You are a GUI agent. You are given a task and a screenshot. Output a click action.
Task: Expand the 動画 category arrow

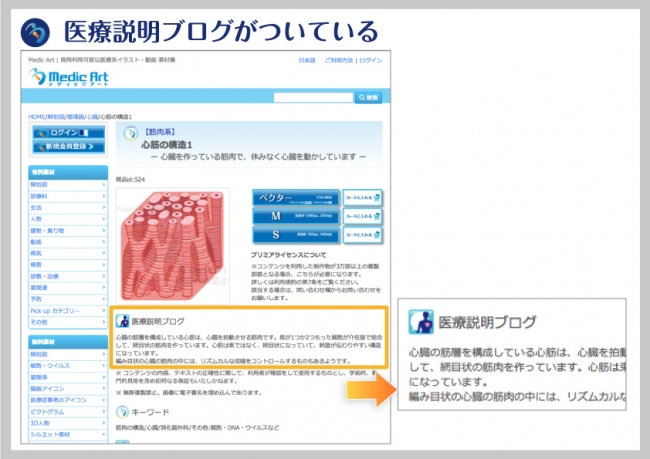[x=104, y=242]
